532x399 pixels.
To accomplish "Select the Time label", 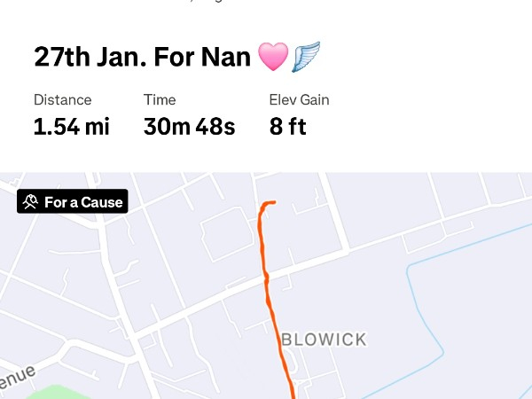I will [x=160, y=100].
